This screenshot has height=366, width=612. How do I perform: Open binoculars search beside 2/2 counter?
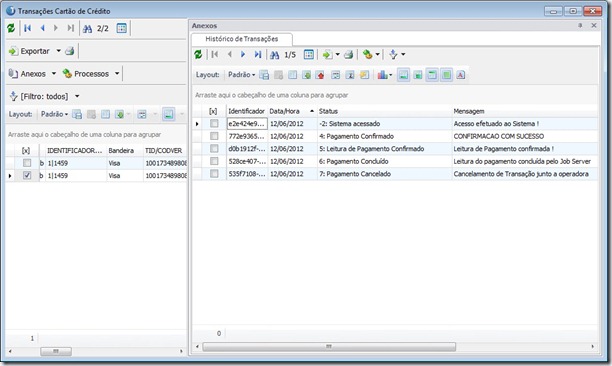87,28
